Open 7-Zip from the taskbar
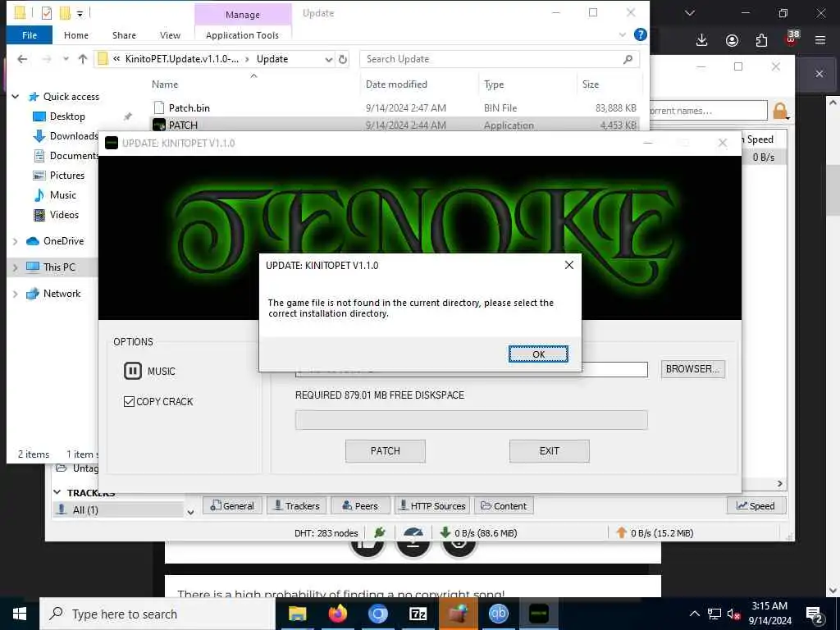The width and height of the screenshot is (840, 630). (x=418, y=614)
